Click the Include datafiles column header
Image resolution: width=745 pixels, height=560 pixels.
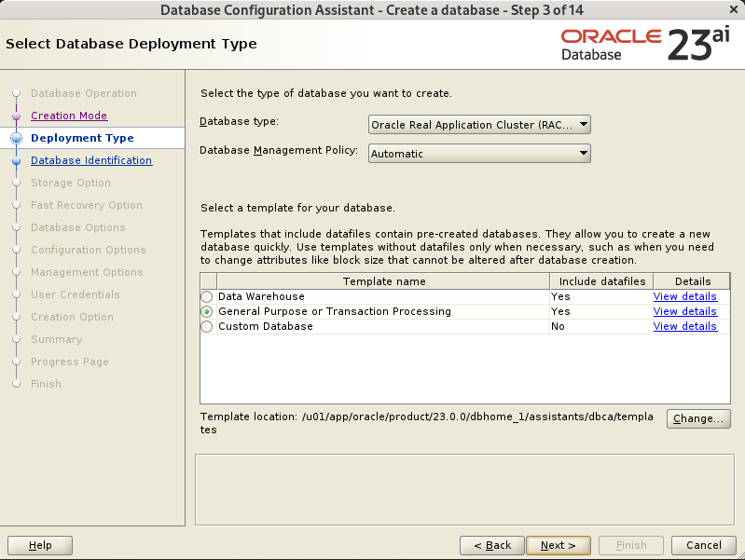click(602, 281)
